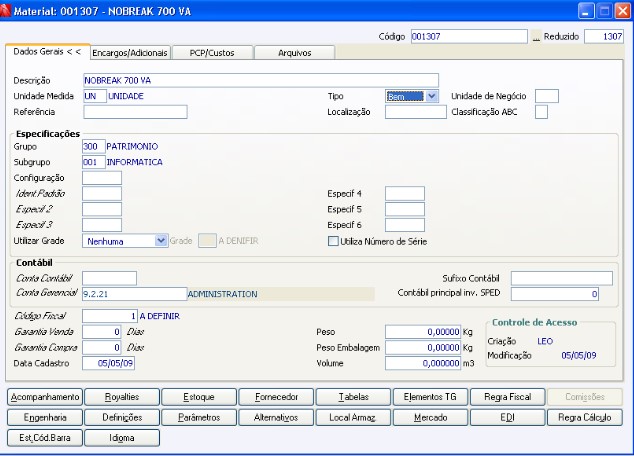
Task: Click the Código input field
Action: [469, 36]
